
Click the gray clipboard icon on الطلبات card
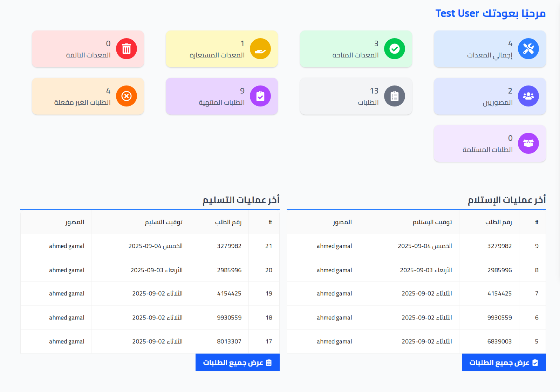click(x=395, y=96)
